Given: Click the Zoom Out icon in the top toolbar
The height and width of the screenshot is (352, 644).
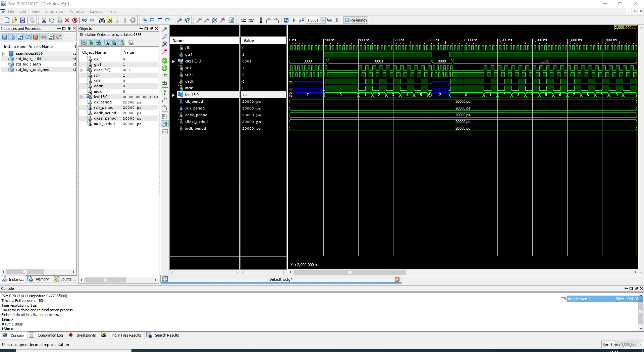Looking at the screenshot, I should 207,20.
